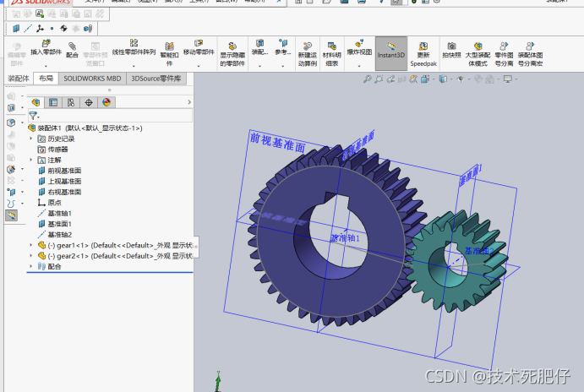Open View Orientation icon in view toolbar

coord(425,79)
